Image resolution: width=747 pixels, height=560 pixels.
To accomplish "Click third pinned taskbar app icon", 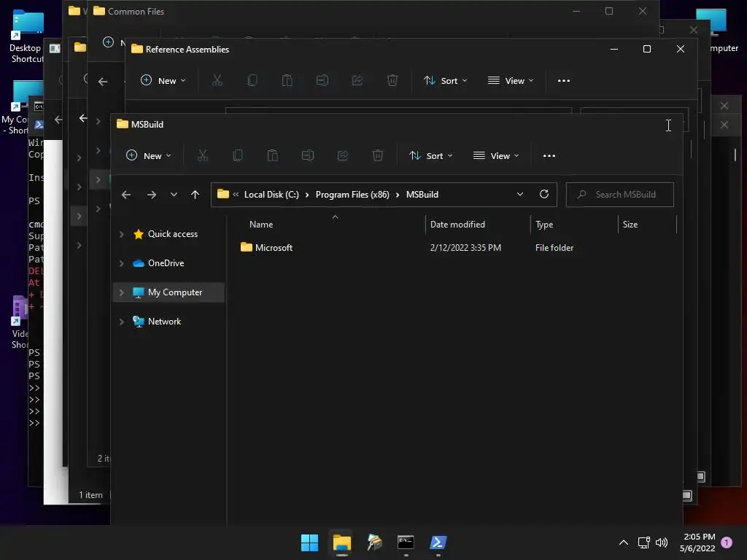I will click(374, 542).
